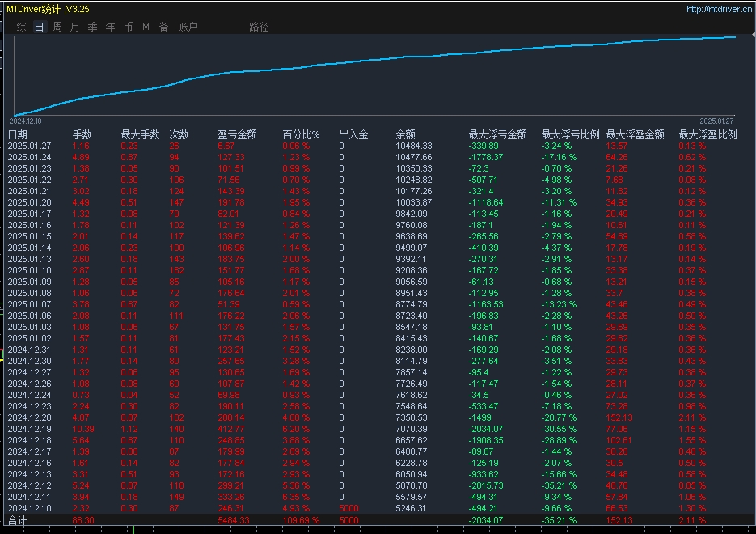The width and height of the screenshot is (756, 534).
Task: Click chart start date 2024.12.10
Action: point(25,121)
